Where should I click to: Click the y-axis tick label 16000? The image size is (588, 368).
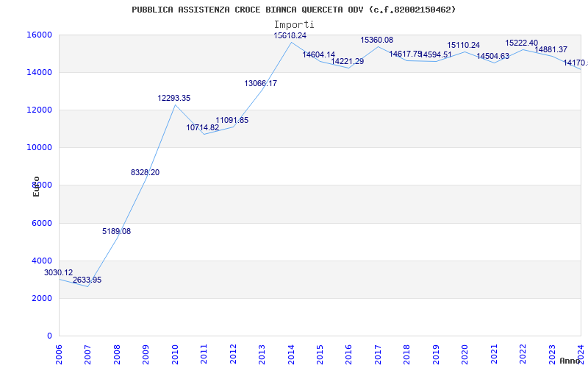39,35
